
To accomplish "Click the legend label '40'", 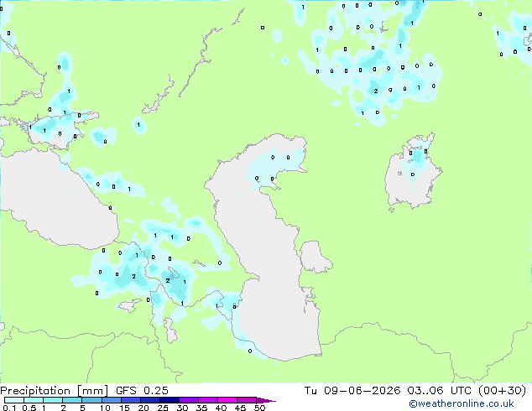I will point(221,408).
